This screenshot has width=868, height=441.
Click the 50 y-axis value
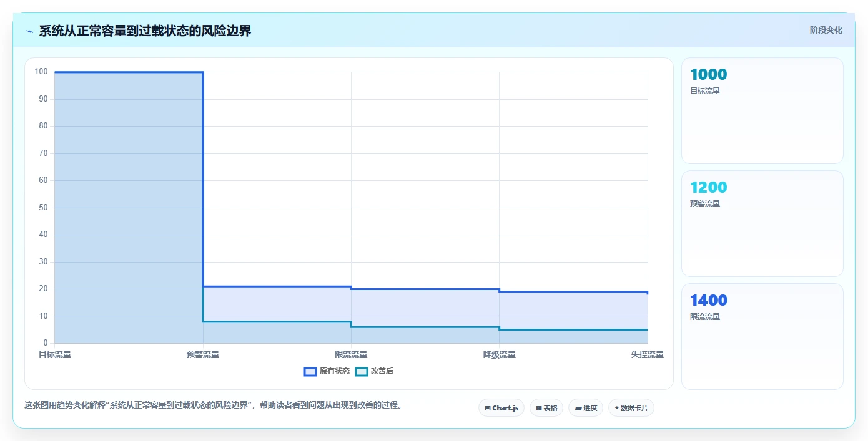click(43, 208)
